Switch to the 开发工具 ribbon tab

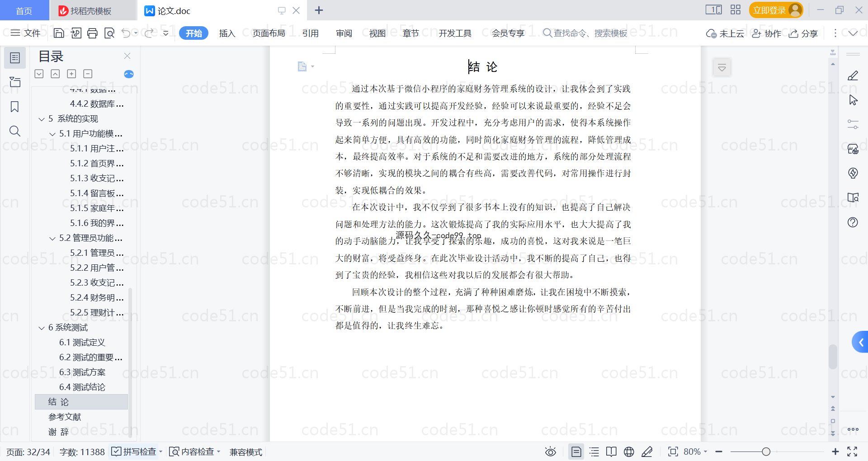pos(455,33)
